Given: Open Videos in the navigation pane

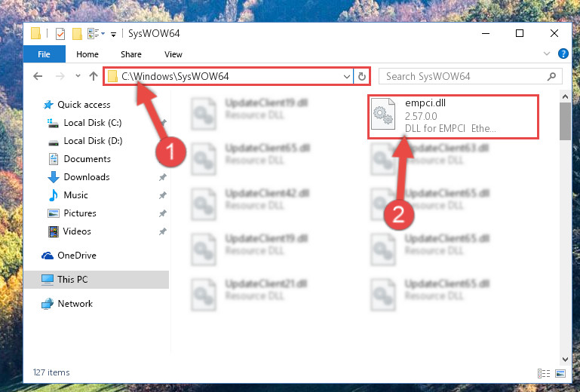Looking at the screenshot, I should (x=77, y=231).
